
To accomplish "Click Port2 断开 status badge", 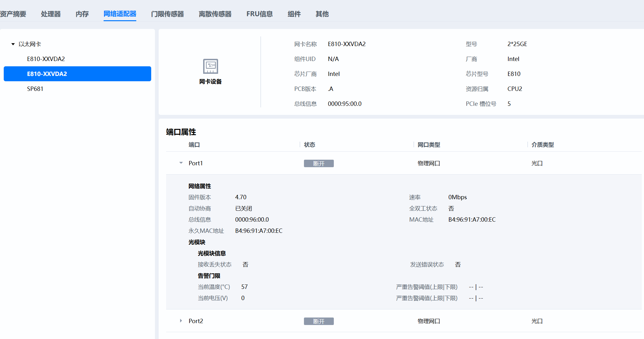I will click(x=319, y=321).
